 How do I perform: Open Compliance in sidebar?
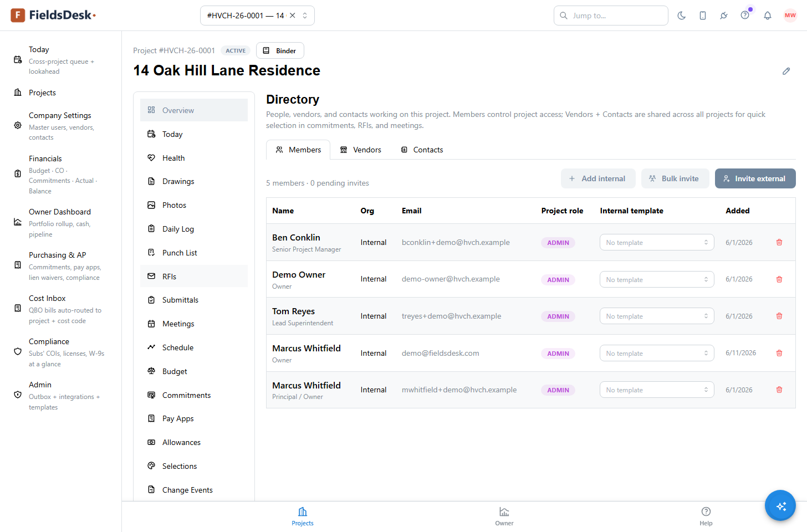pos(60,352)
